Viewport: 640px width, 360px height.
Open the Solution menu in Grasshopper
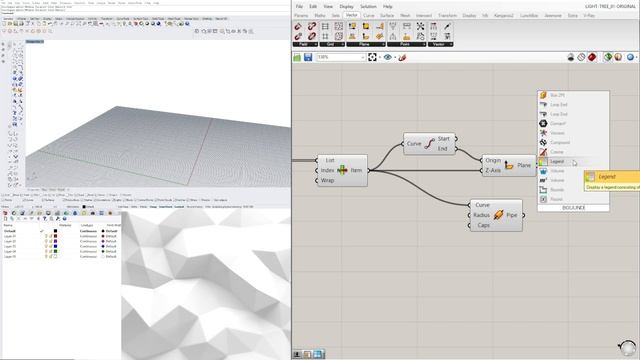pyautogui.click(x=368, y=7)
